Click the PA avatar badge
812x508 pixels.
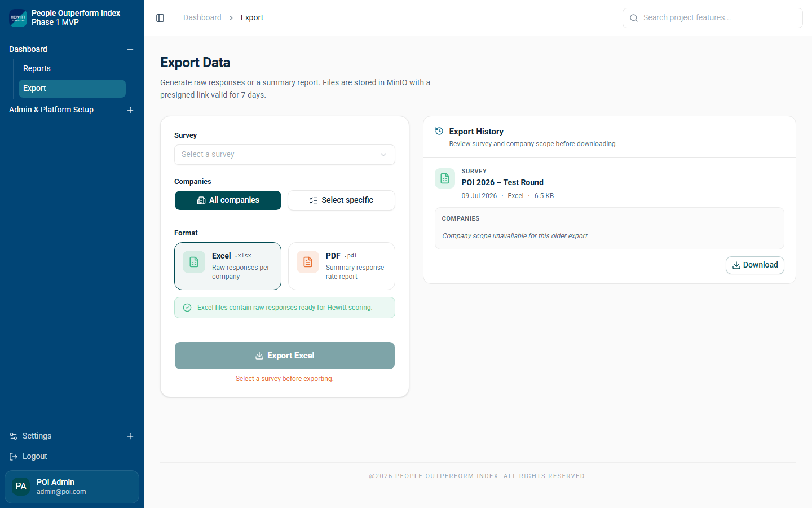[x=21, y=487]
